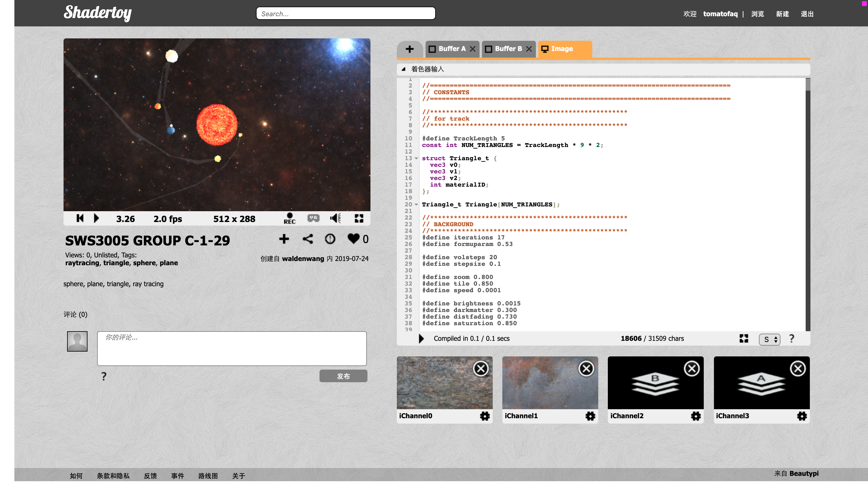The image size is (868, 498).
Task: Open the font size S dropdown
Action: point(769,339)
